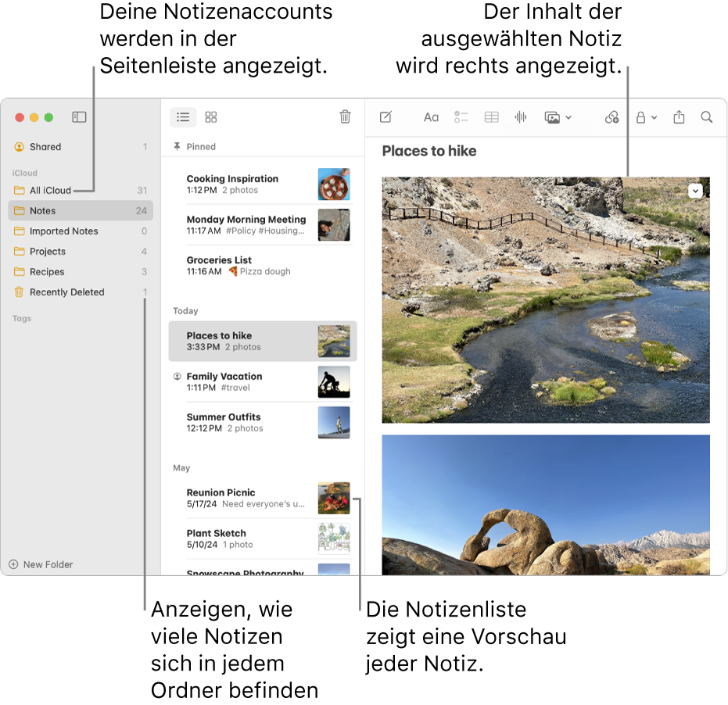Viewport: 728px width, 705px height.
Task: Open the Shared folder
Action: [x=81, y=147]
